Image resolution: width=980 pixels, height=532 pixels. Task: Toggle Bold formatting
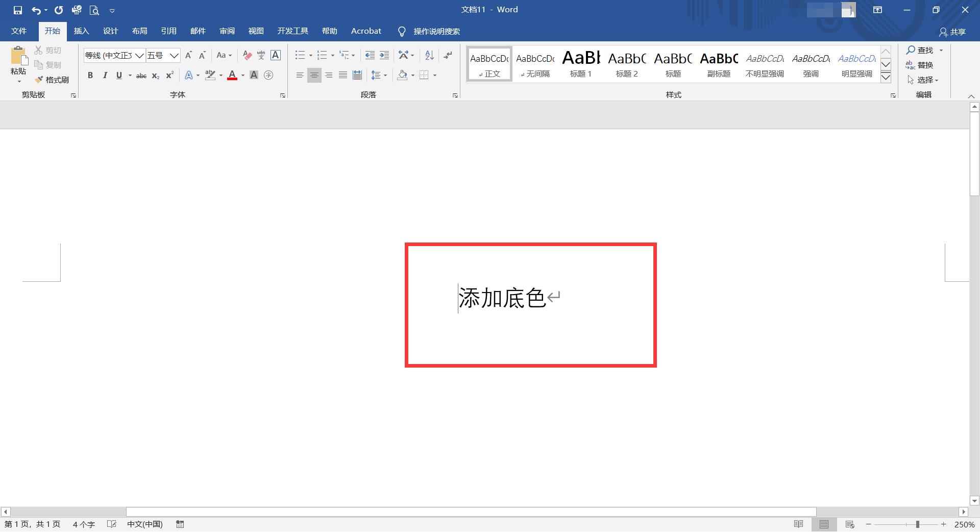pyautogui.click(x=90, y=76)
